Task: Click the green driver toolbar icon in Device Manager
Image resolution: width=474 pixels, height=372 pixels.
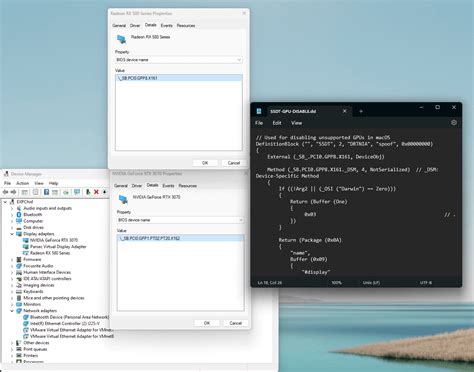Action: click(66, 192)
